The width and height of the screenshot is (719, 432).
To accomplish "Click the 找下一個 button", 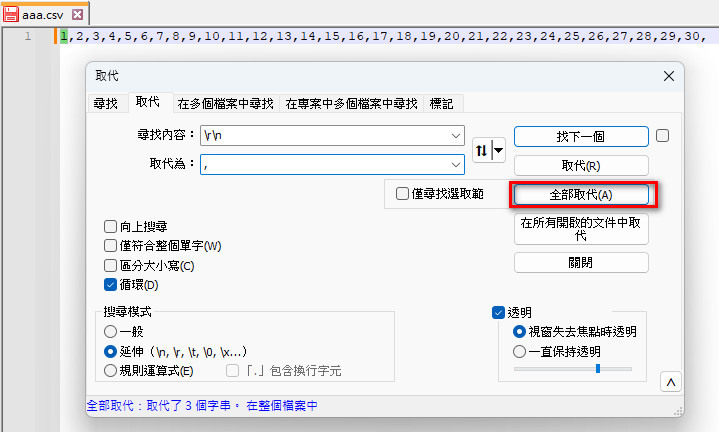I will pos(581,137).
